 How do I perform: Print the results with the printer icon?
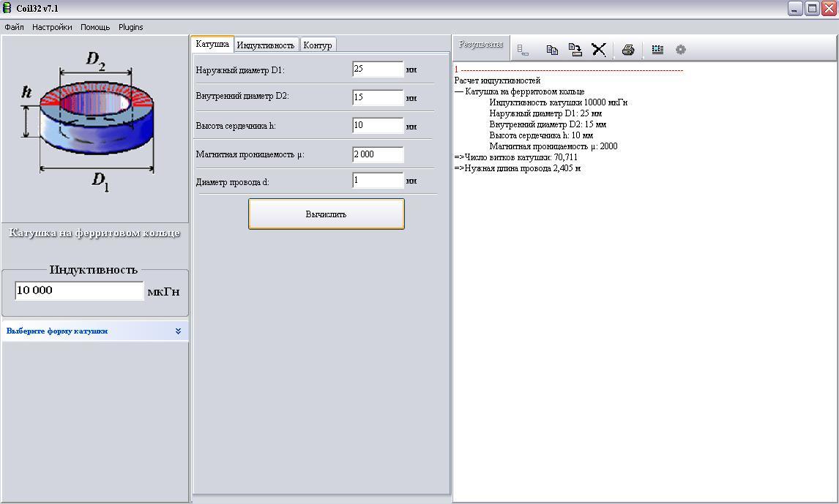(628, 50)
